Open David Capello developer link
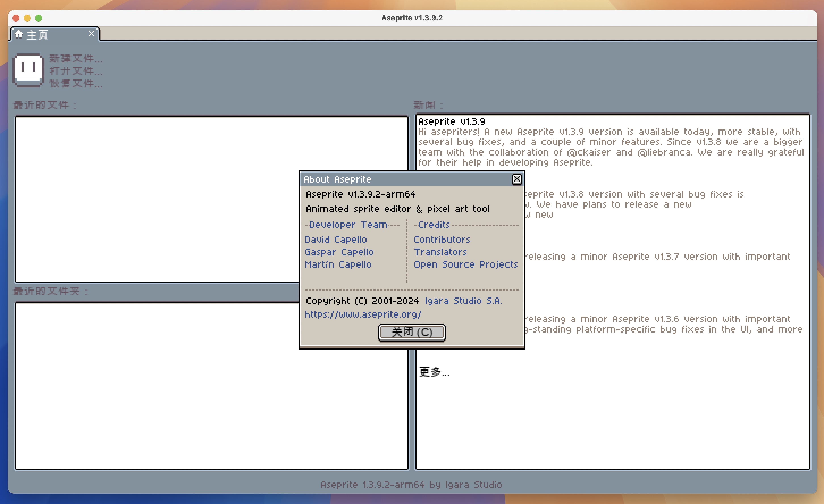This screenshot has width=824, height=504. click(336, 240)
